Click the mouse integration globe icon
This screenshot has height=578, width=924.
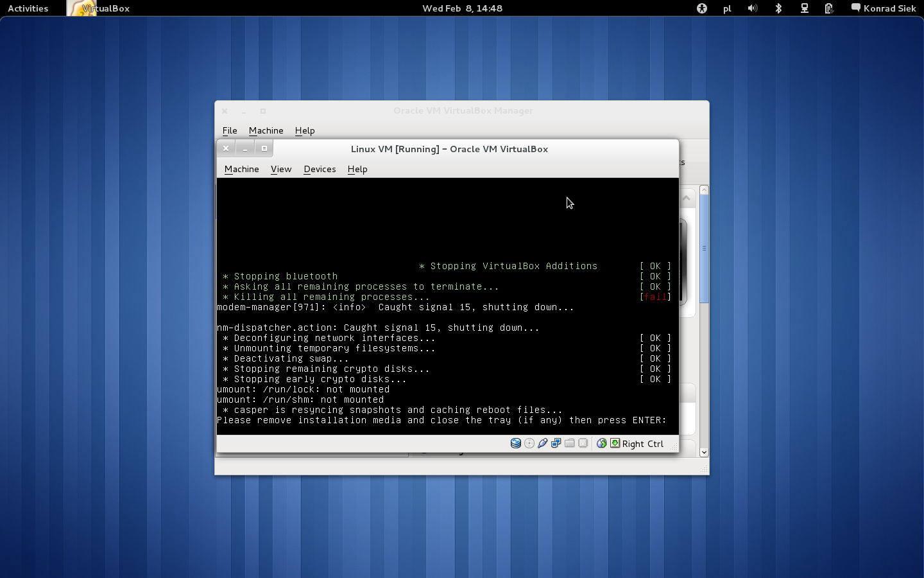click(601, 444)
